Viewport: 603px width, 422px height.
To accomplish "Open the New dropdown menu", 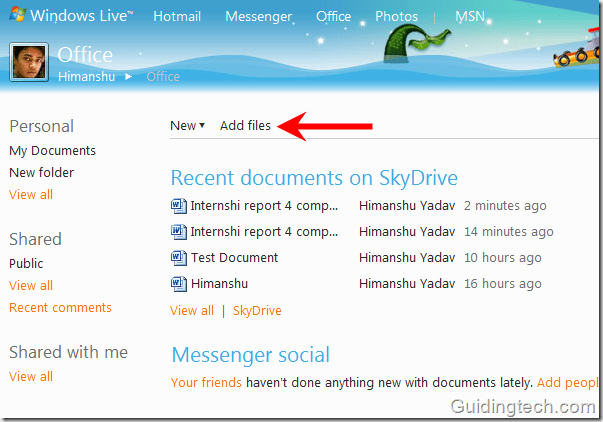I will pos(187,125).
